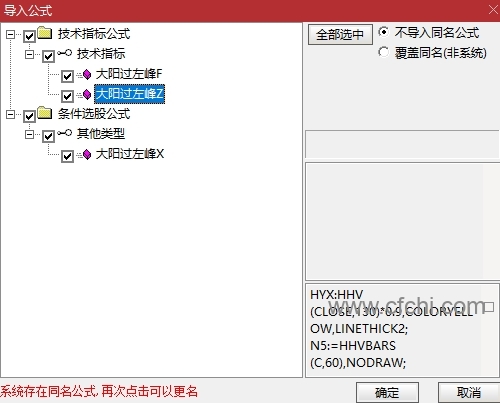Cancel the dialog with 取消
This screenshot has width=500, height=403.
click(x=469, y=392)
